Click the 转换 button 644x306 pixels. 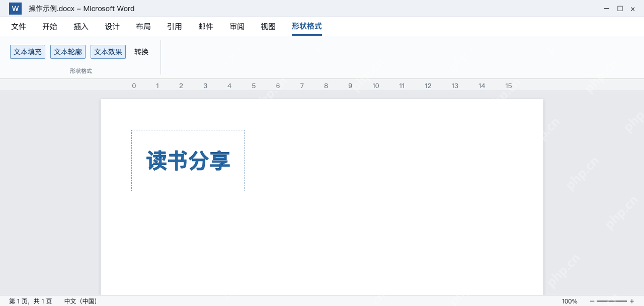coord(141,52)
